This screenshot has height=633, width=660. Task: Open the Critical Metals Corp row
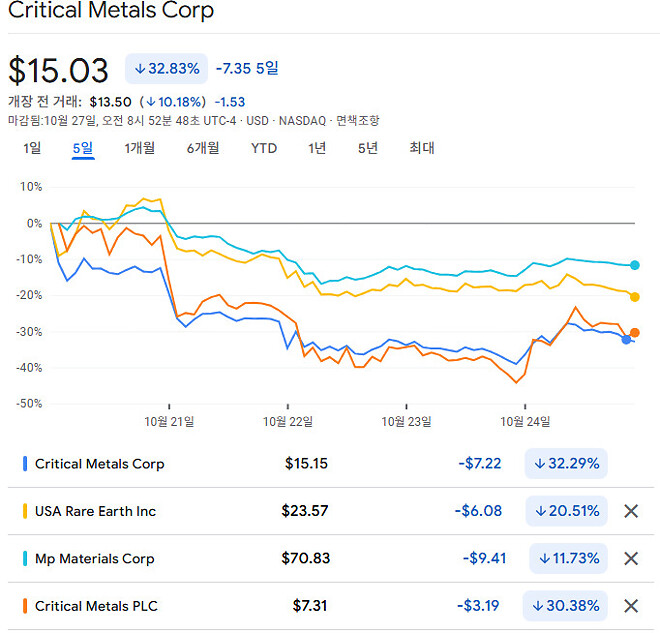tap(100, 464)
